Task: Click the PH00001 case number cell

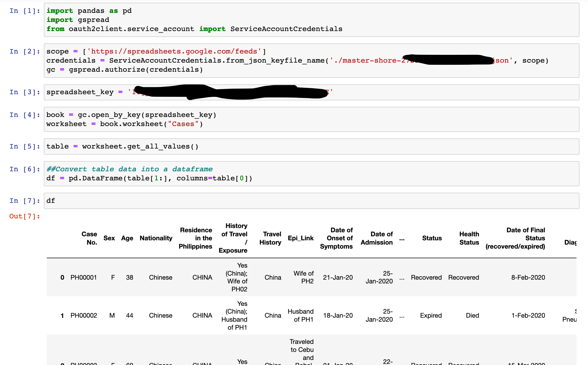Action: [84, 277]
